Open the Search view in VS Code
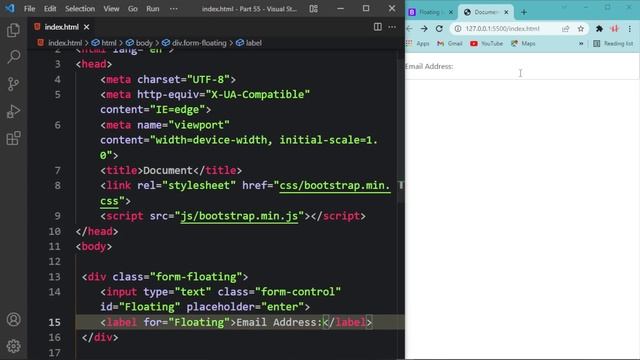 [x=13, y=57]
